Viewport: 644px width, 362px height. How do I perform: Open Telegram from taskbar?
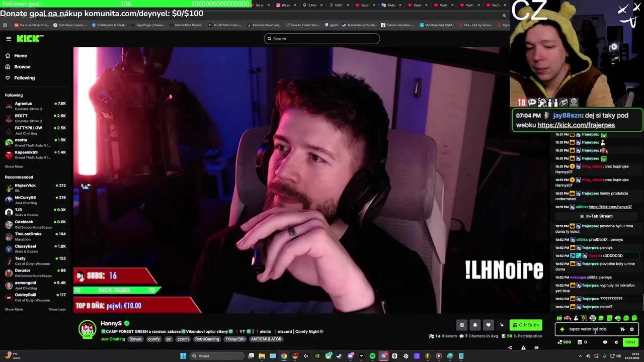(x=383, y=356)
